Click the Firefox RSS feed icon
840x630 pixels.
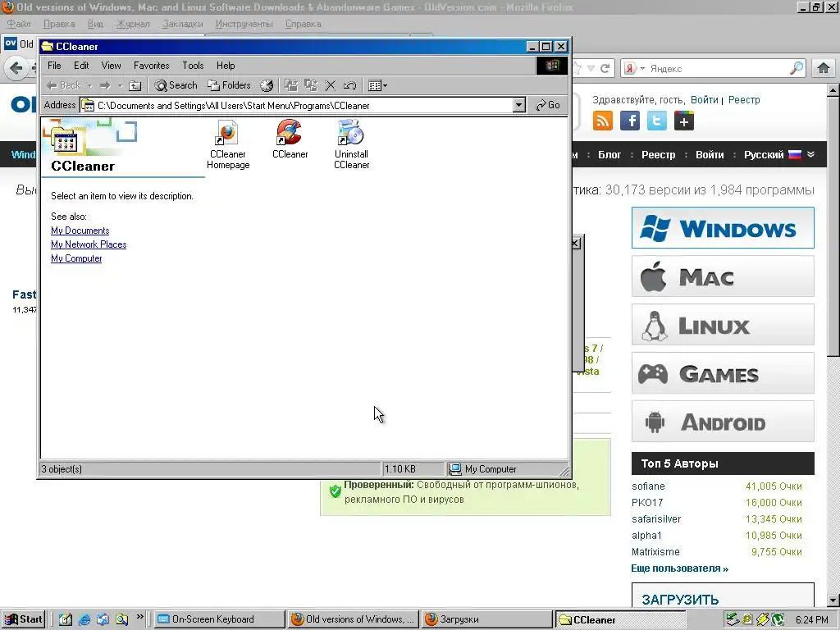point(603,121)
